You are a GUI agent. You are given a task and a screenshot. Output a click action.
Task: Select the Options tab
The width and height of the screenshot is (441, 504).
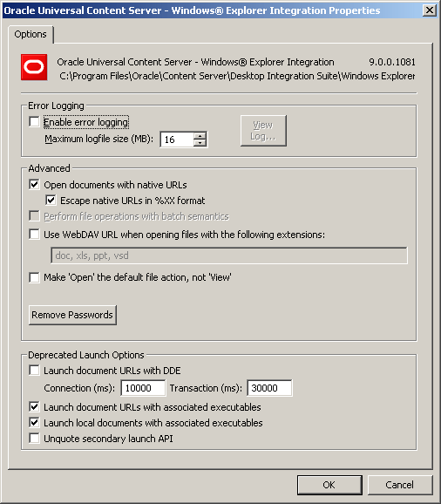pyautogui.click(x=31, y=34)
